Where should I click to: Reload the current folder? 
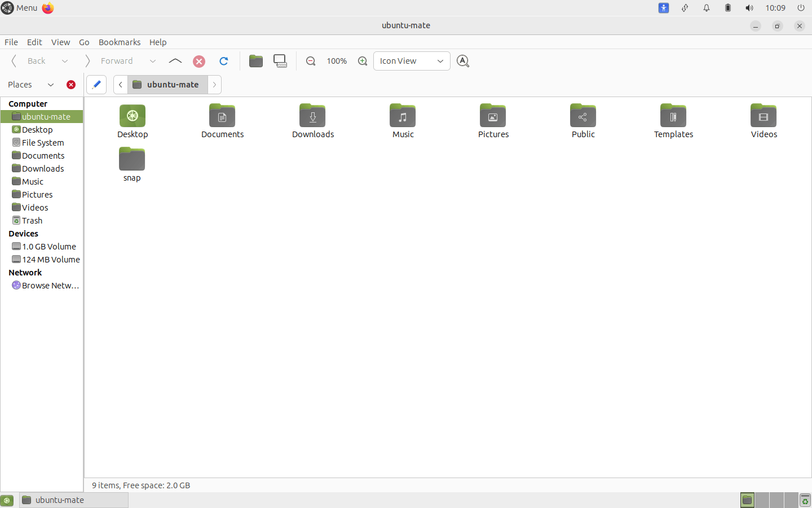coord(224,60)
